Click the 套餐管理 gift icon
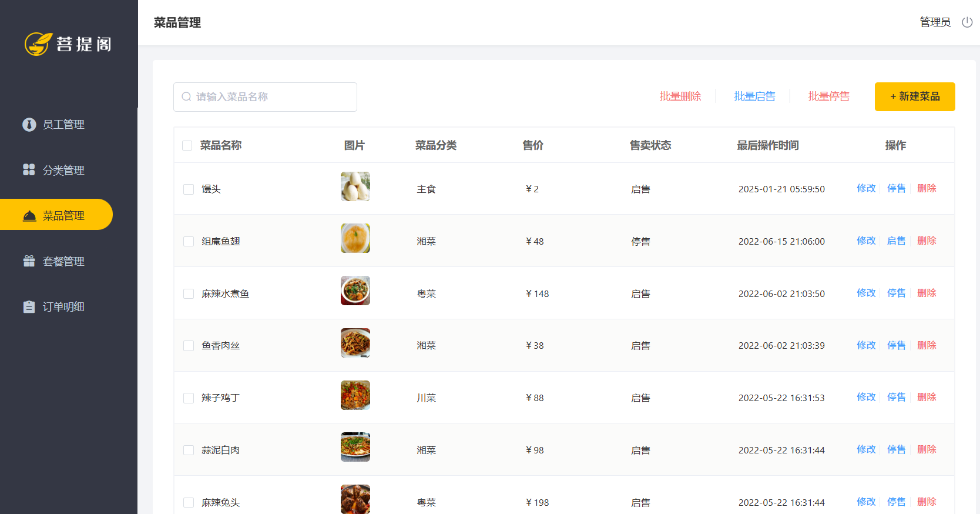 [29, 261]
